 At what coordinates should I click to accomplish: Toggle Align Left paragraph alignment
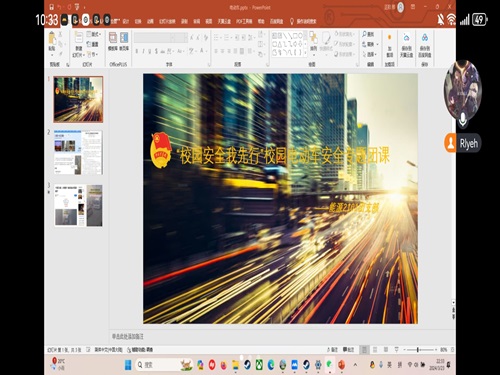[216, 51]
